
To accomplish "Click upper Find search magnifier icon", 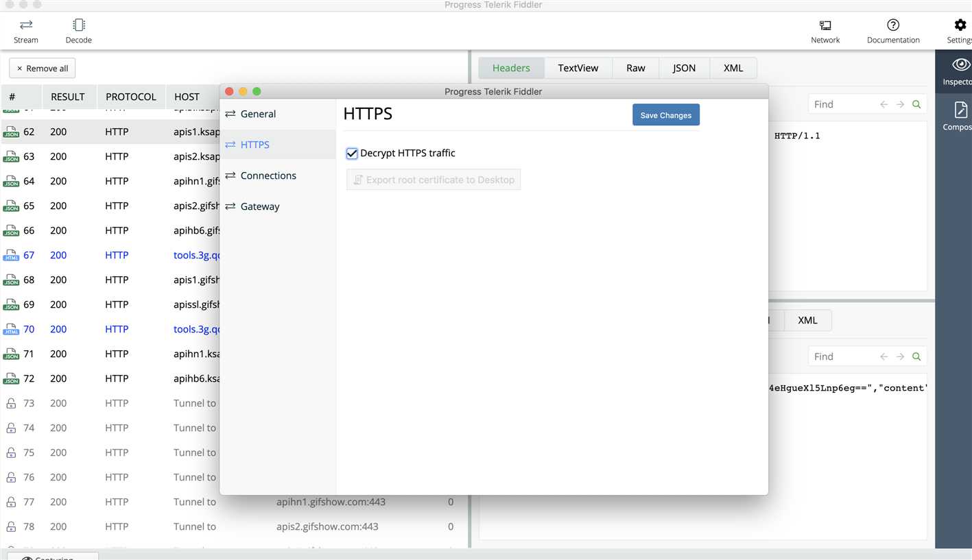I will [916, 104].
